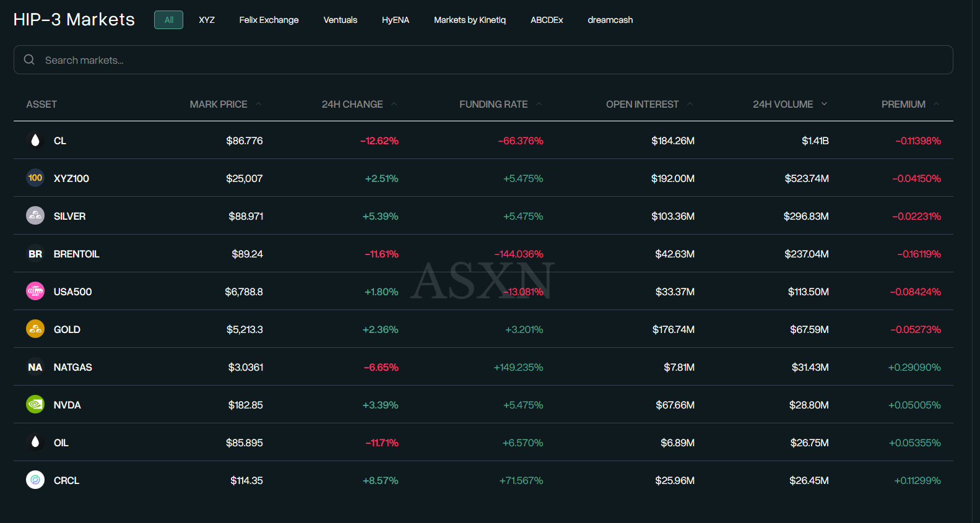The width and height of the screenshot is (980, 523).
Task: Click the search magnifier icon
Action: click(x=29, y=60)
